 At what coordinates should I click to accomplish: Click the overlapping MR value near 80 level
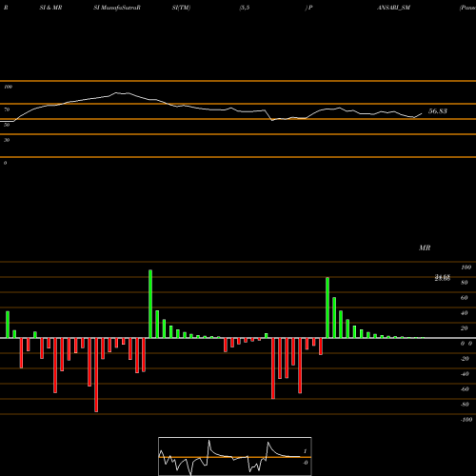click(x=443, y=278)
